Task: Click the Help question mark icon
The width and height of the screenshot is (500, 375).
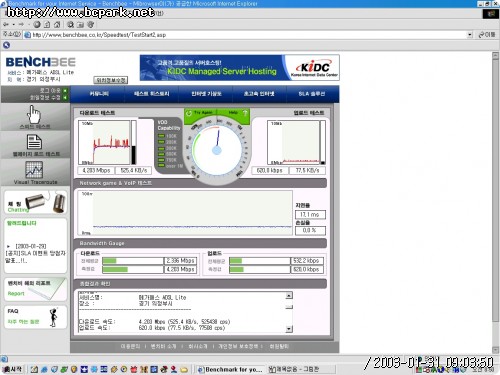Action: 245,113
